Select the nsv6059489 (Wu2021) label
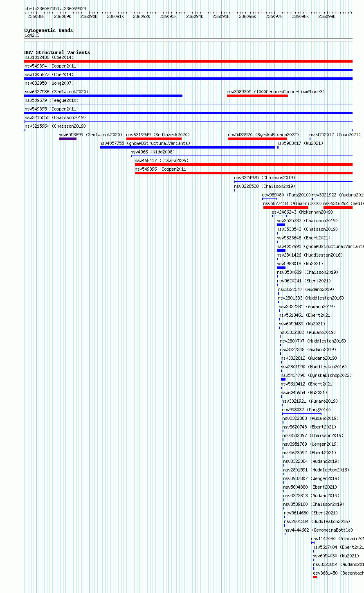The image size is (364, 593). pyautogui.click(x=302, y=324)
